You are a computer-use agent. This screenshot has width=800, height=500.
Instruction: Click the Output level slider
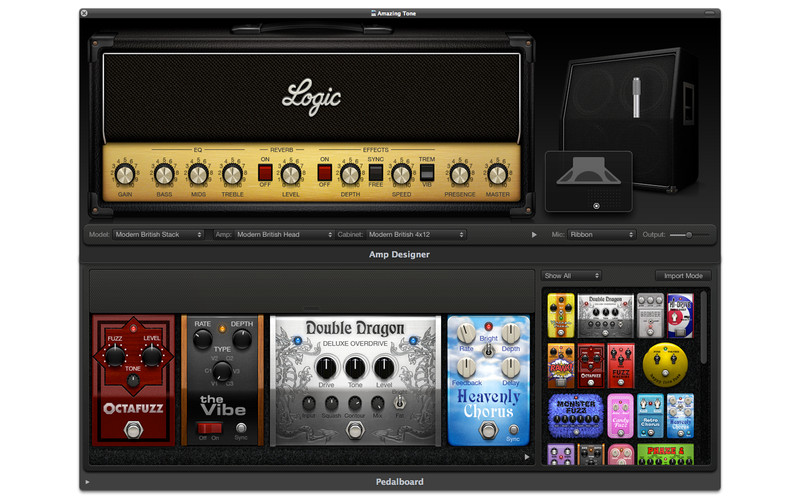click(682, 235)
